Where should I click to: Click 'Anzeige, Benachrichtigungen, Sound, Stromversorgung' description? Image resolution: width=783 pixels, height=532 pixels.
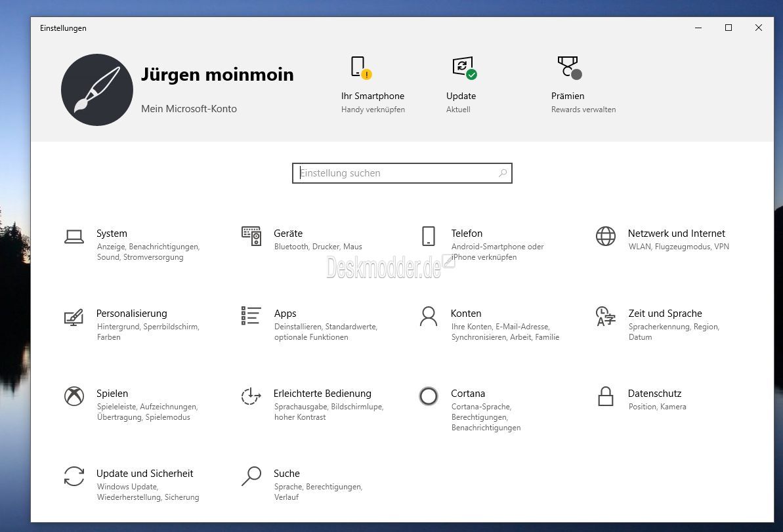tap(148, 251)
